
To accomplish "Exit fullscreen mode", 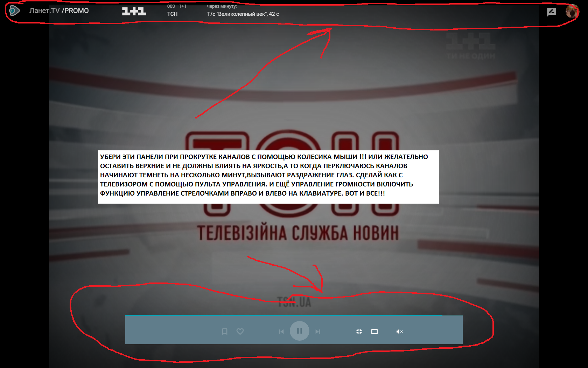I will 359,332.
